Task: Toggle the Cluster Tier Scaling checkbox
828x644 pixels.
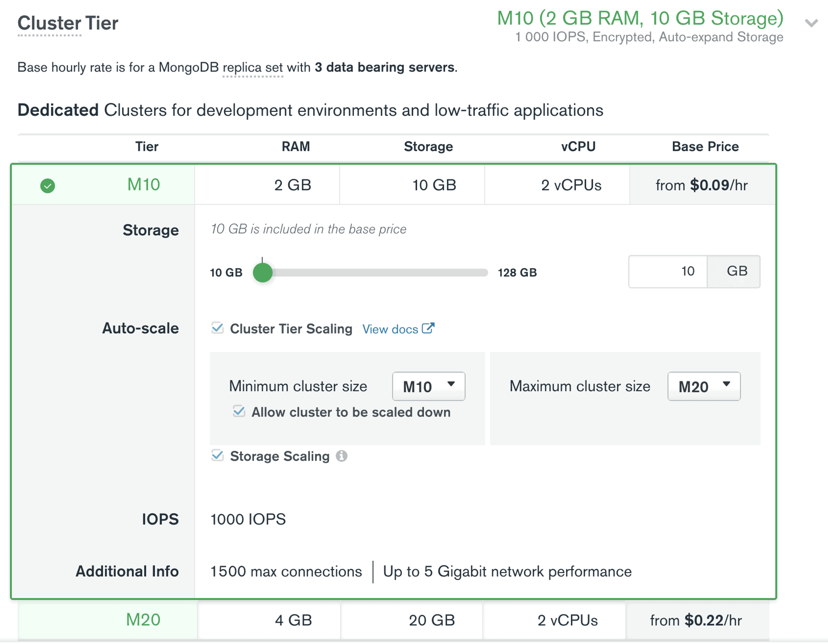Action: (218, 328)
